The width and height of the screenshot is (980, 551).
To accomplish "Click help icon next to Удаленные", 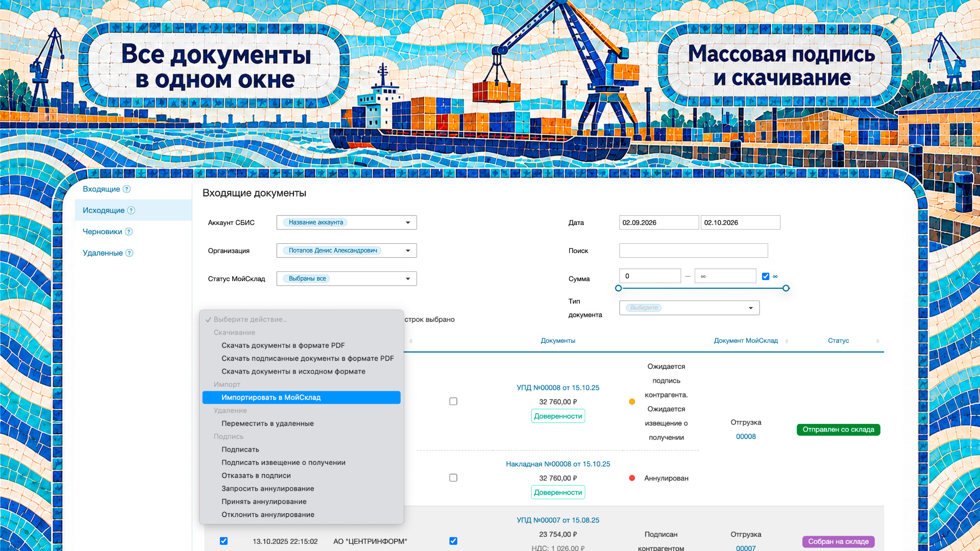I will 130,253.
